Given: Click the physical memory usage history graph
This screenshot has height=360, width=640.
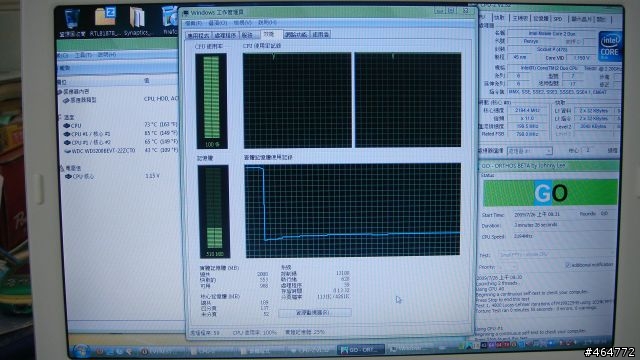Looking at the screenshot, I should (x=353, y=210).
